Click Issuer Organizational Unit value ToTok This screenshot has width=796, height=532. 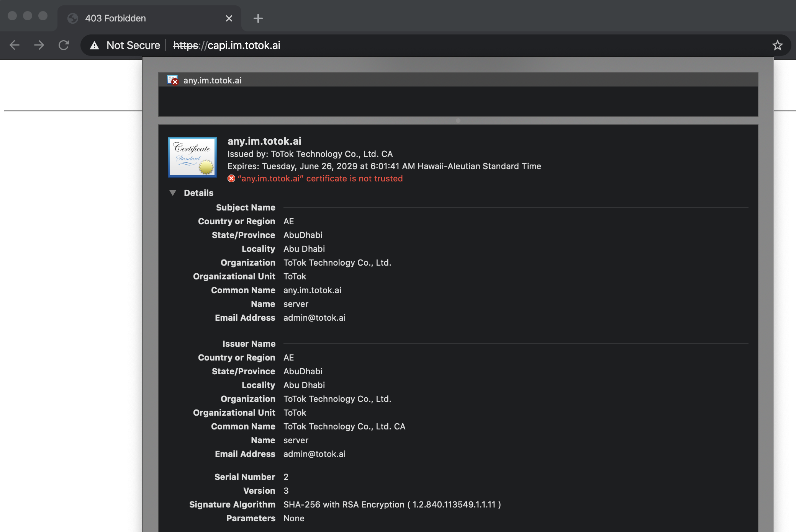[x=295, y=413]
